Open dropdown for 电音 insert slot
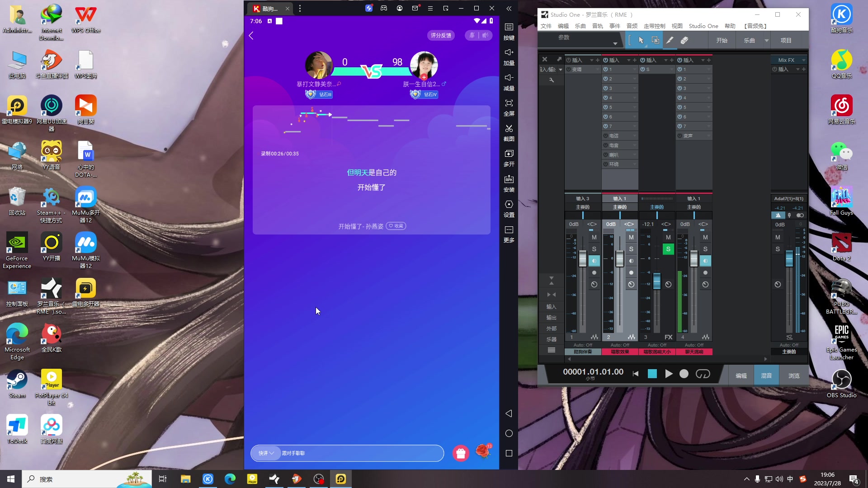 coord(634,145)
